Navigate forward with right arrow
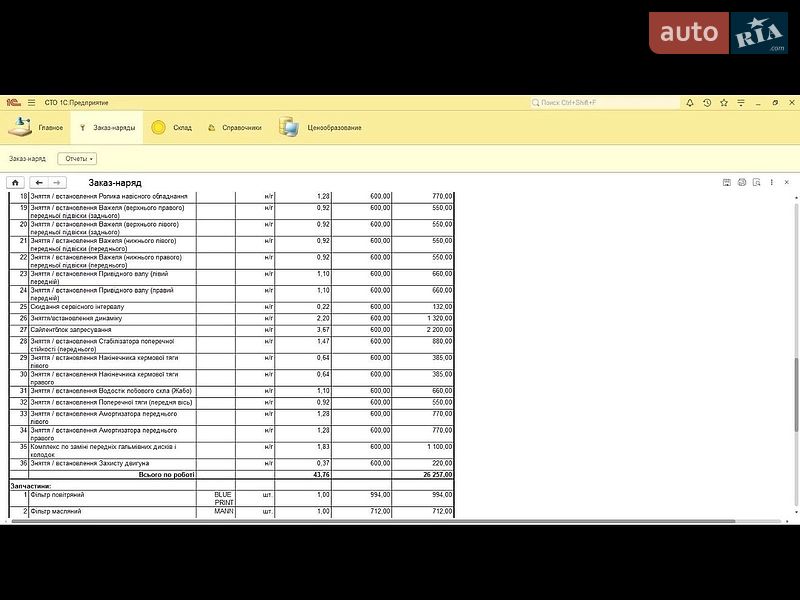This screenshot has height=600, width=800. click(x=57, y=183)
